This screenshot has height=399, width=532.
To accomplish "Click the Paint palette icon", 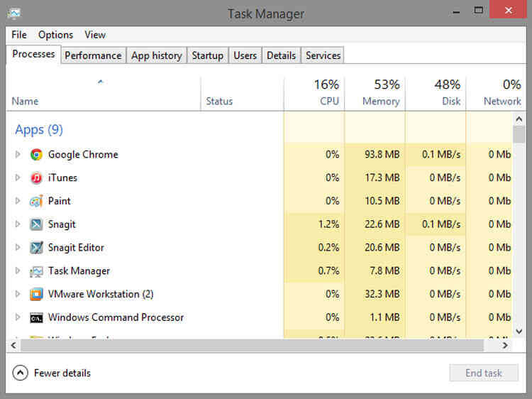I will pyautogui.click(x=37, y=201).
